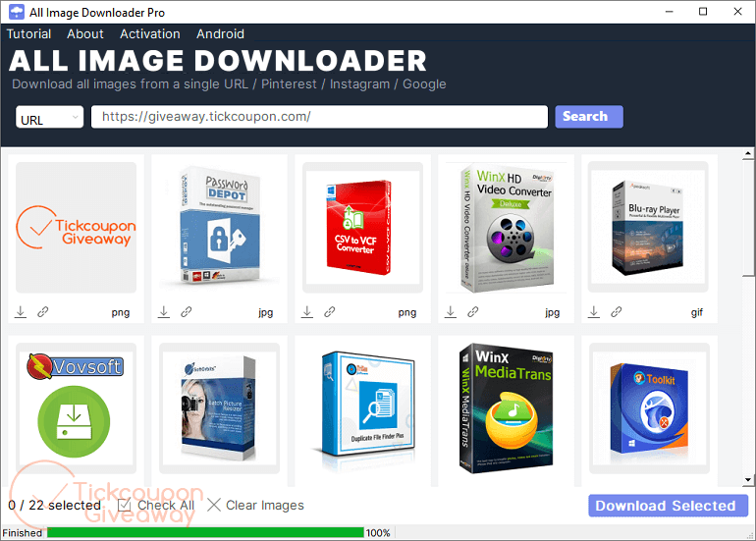Select the WinX MediaTrans thumbnail
Screen dimensions: 756x541
[507, 408]
